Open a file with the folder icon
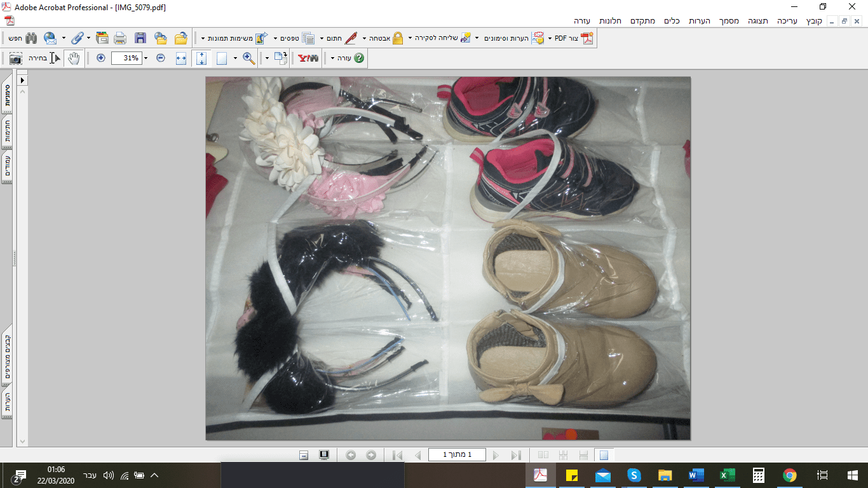This screenshot has width=868, height=488. click(181, 38)
